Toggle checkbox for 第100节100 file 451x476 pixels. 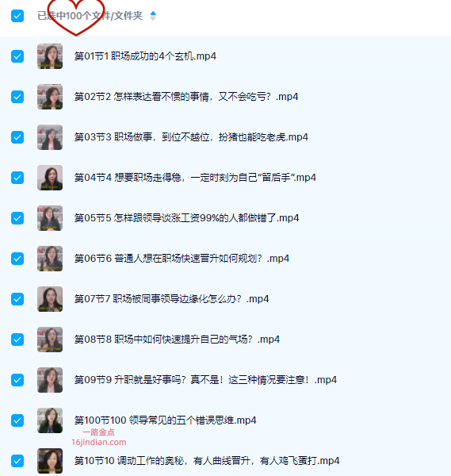pyautogui.click(x=17, y=420)
